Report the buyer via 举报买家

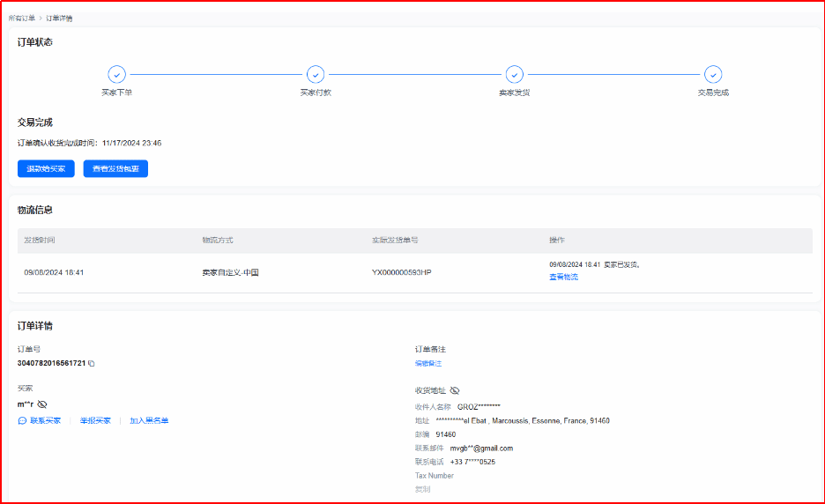95,421
